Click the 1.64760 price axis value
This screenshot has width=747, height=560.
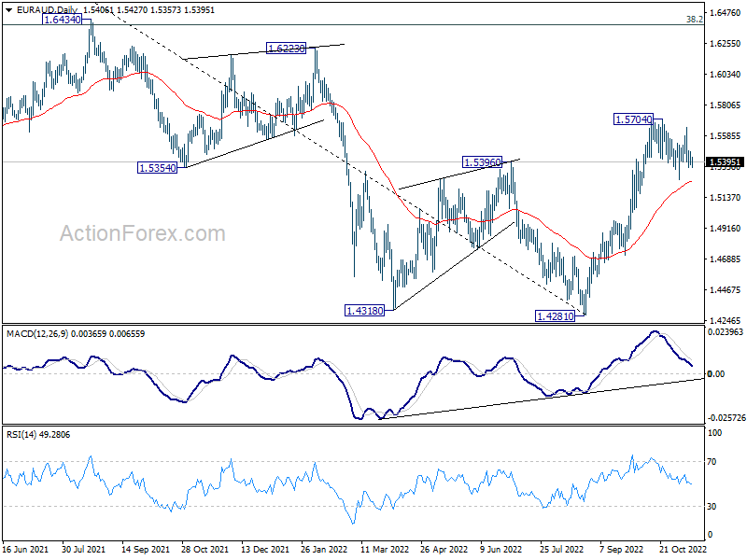[726, 13]
